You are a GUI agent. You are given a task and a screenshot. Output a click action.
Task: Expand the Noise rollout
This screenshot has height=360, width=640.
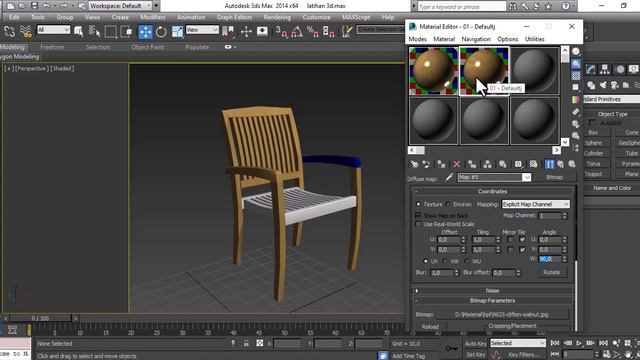pyautogui.click(x=492, y=291)
